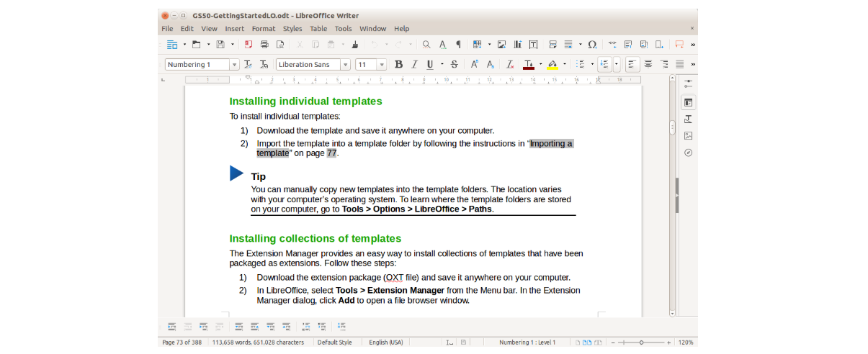
Task: Open highlighting color dropdown arrow
Action: [x=564, y=64]
